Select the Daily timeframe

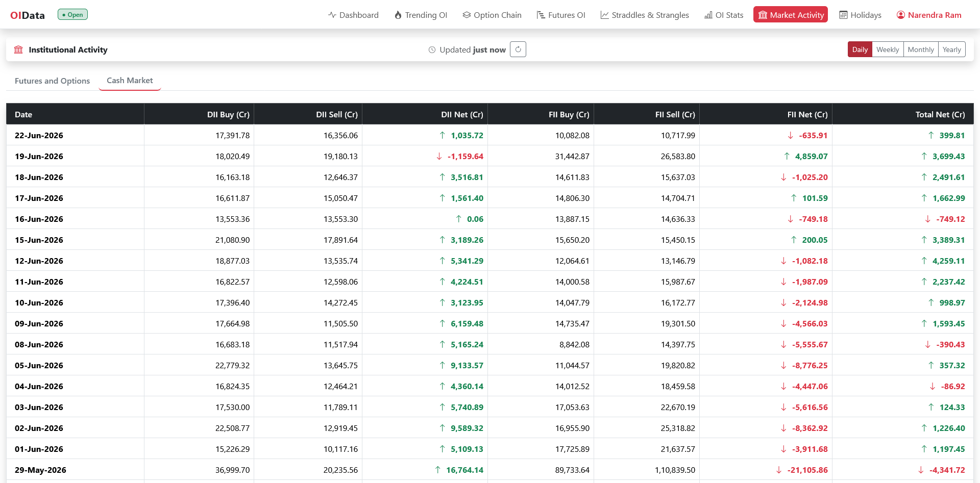click(860, 49)
